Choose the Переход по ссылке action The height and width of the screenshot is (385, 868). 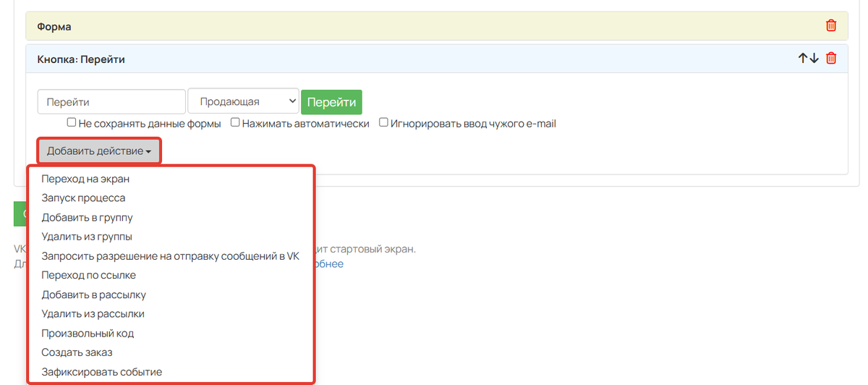[88, 275]
